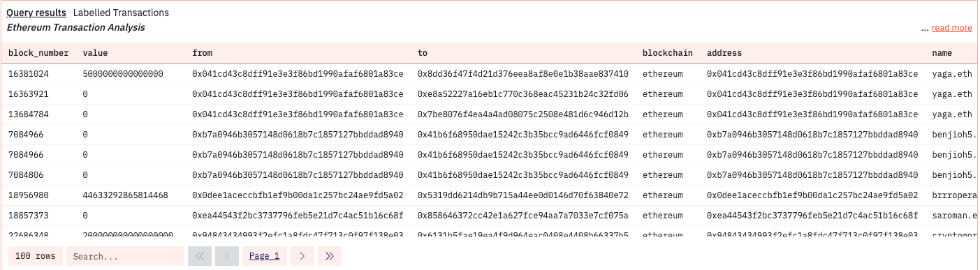This screenshot has height=270, width=980.
Task: Go to the previous results page
Action: point(226,256)
